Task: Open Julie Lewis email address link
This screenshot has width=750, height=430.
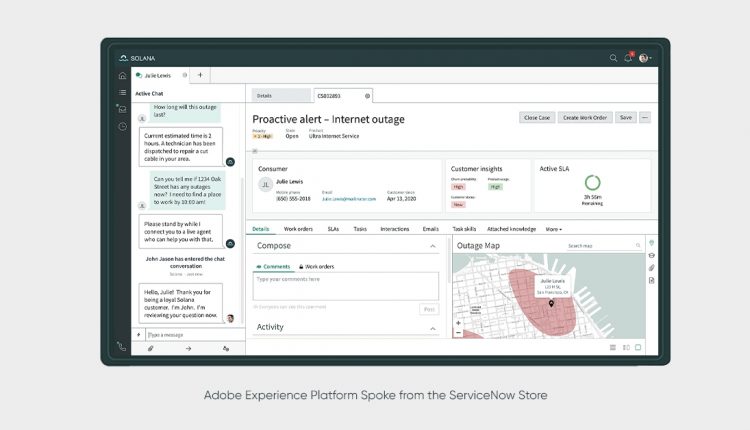Action: pos(349,199)
